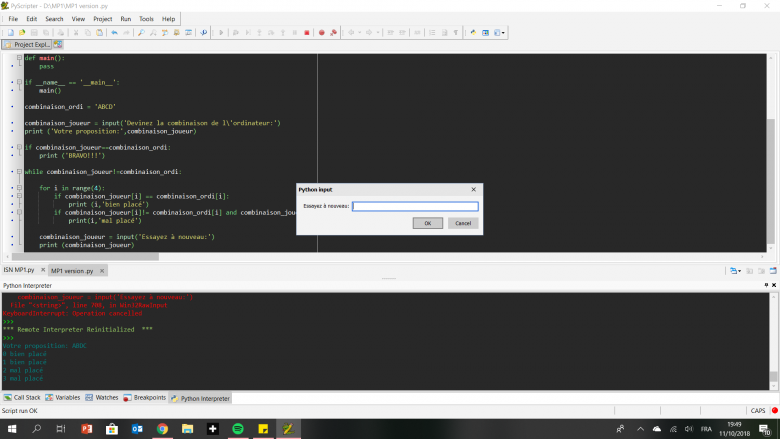Close the Python input dialog
Image resolution: width=780 pixels, height=439 pixels.
473,189
